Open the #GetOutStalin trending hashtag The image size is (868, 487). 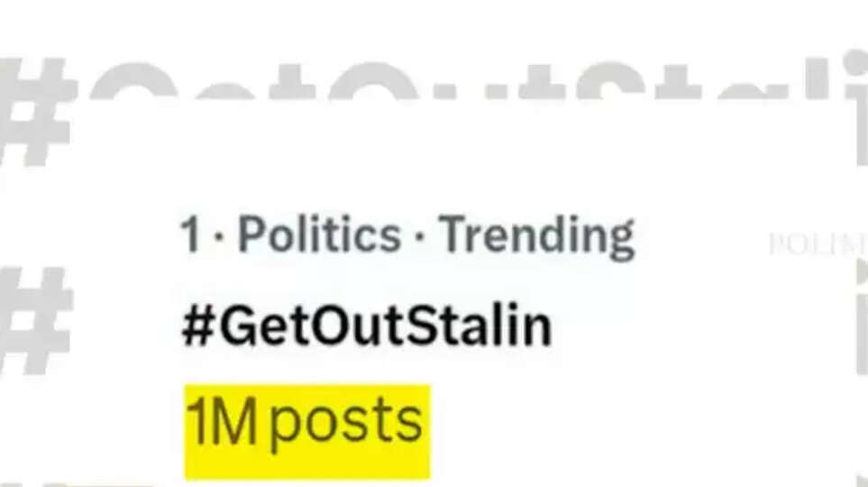pos(366,326)
